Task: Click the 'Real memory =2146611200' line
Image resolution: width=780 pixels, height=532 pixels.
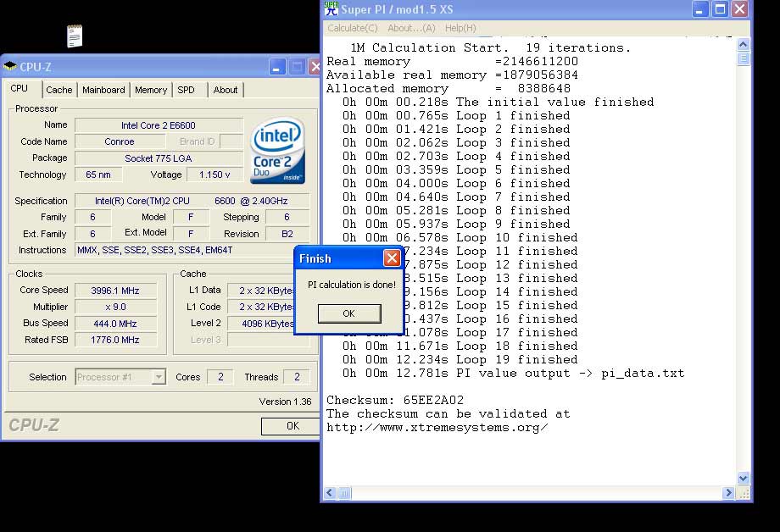Action: pos(452,61)
